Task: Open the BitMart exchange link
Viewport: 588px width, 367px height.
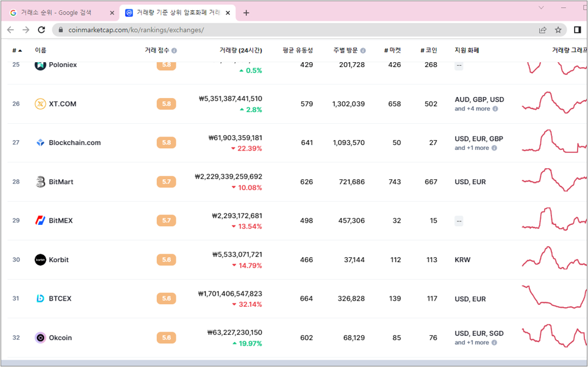Action: point(61,182)
